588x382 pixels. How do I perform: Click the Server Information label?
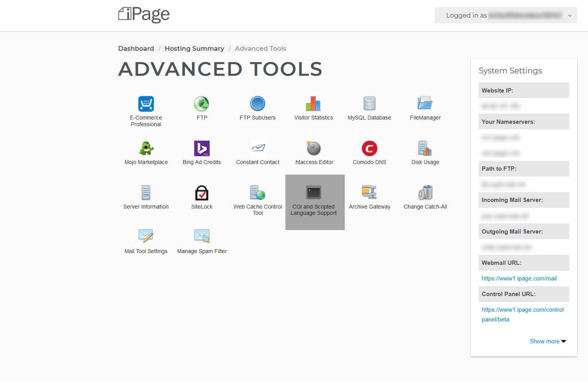pos(146,207)
